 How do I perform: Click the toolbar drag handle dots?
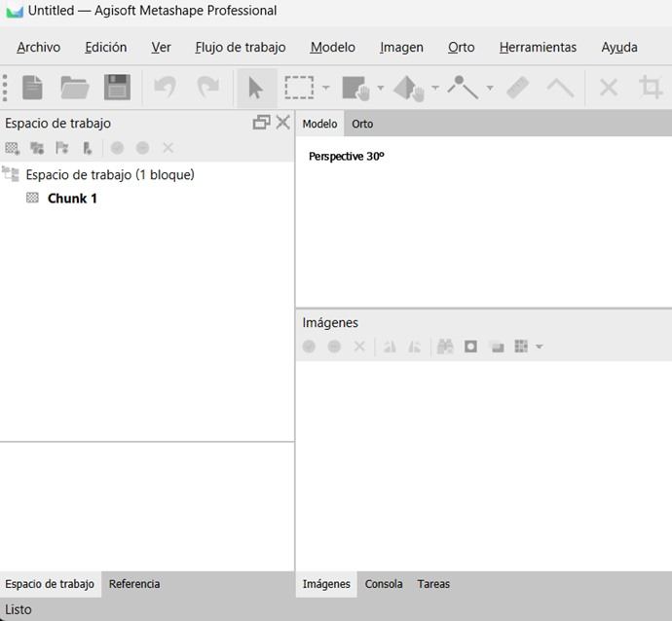tap(5, 88)
